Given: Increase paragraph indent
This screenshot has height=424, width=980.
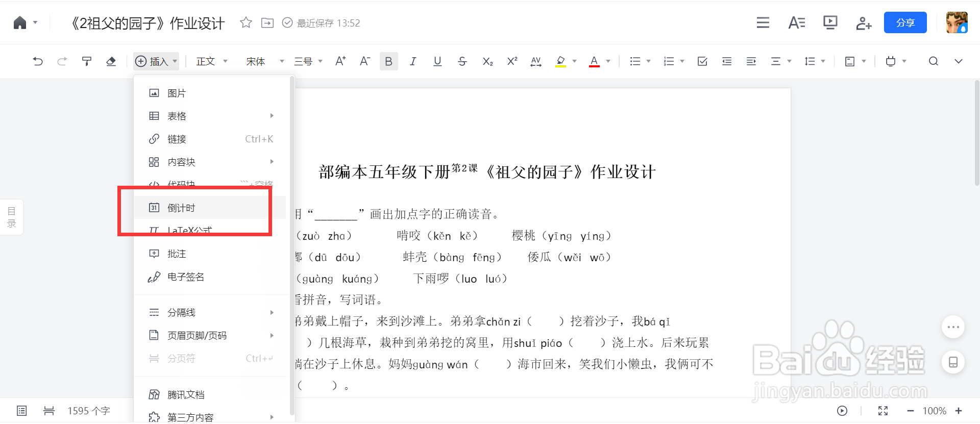Looking at the screenshot, I should (751, 61).
